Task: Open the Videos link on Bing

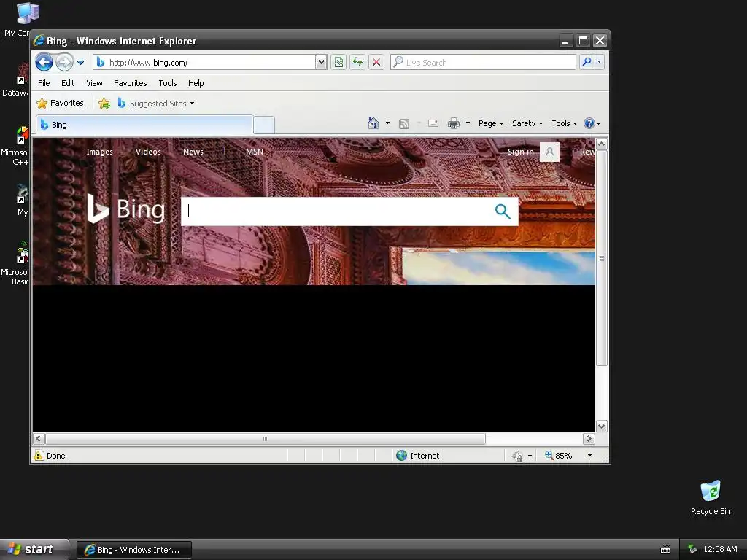Action: [x=148, y=152]
